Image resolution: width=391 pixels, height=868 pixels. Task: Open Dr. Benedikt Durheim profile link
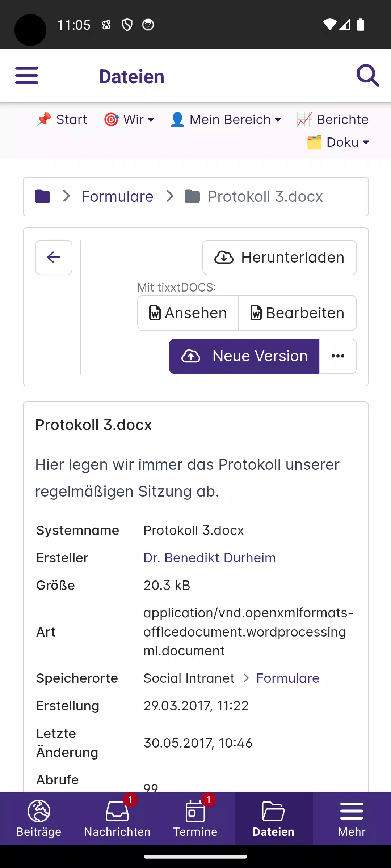(x=209, y=558)
